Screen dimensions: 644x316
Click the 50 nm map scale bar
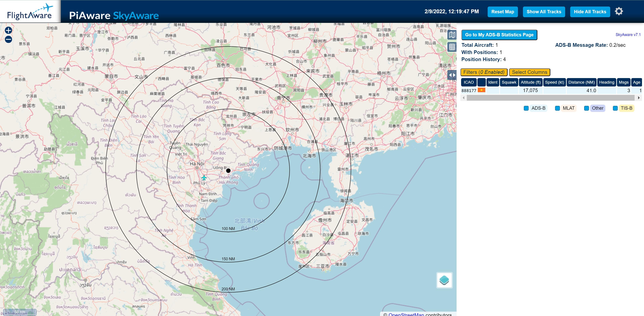point(20,312)
